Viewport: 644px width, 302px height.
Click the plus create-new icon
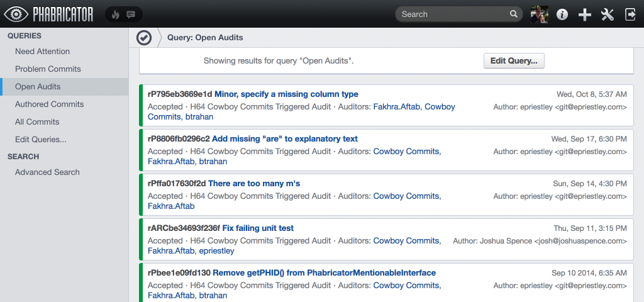click(x=584, y=14)
